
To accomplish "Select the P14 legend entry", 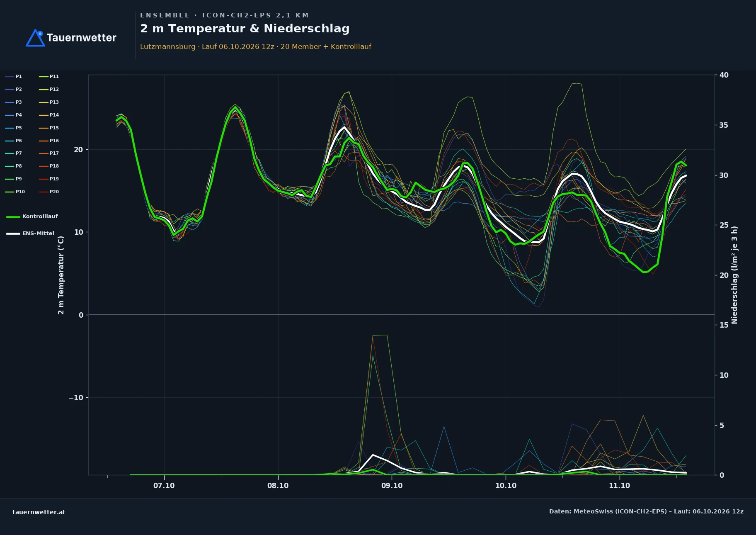I will coord(49,115).
